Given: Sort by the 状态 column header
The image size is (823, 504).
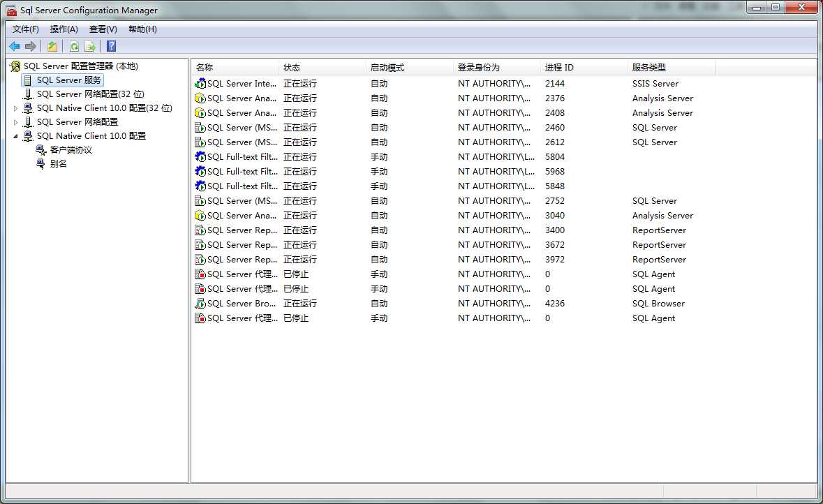Looking at the screenshot, I should pyautogui.click(x=322, y=68).
